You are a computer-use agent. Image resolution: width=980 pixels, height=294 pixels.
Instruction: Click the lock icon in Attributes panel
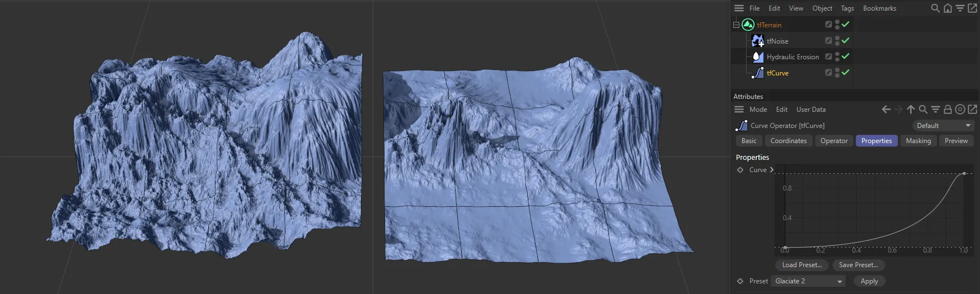(948, 110)
